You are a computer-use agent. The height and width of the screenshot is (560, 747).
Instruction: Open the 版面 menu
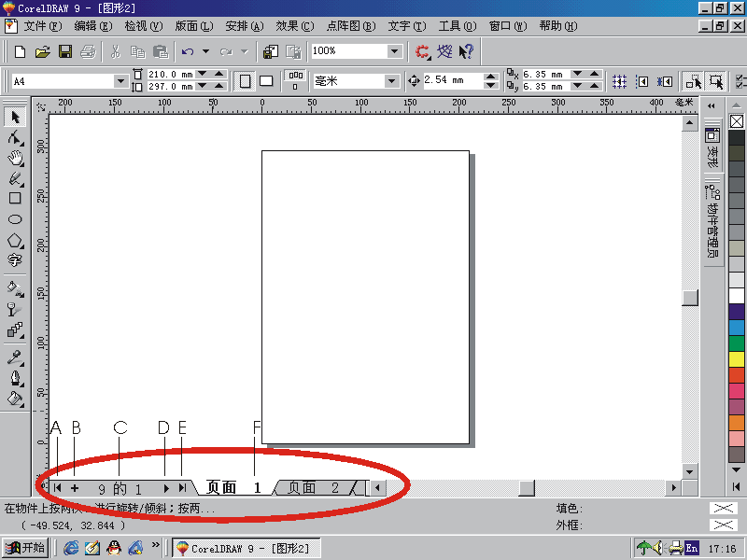pos(194,26)
